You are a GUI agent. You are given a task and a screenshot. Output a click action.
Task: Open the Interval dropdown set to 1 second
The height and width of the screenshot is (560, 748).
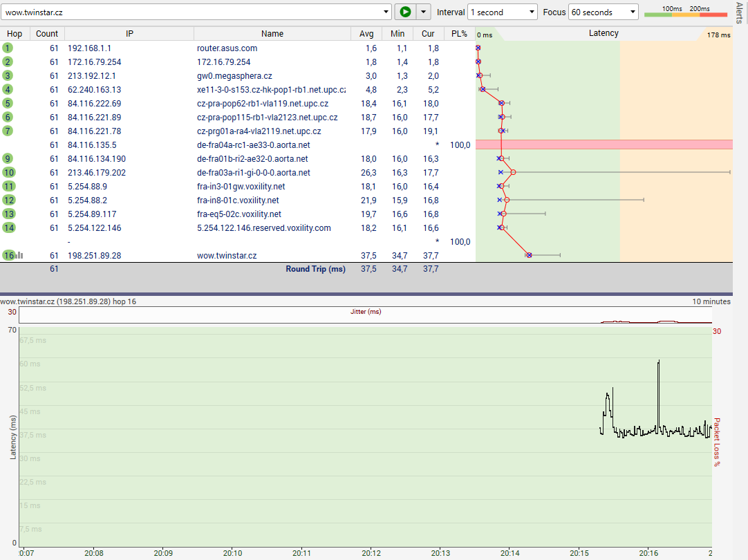[x=503, y=12]
